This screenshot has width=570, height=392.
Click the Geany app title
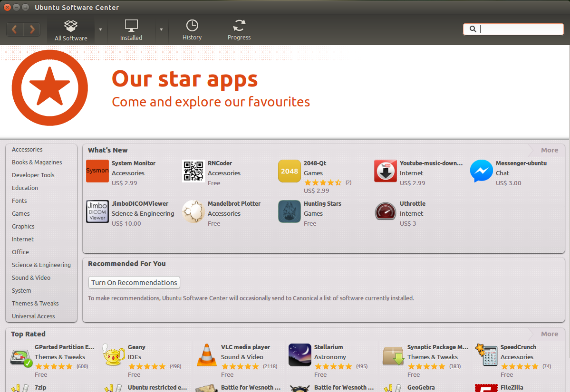[136, 347]
